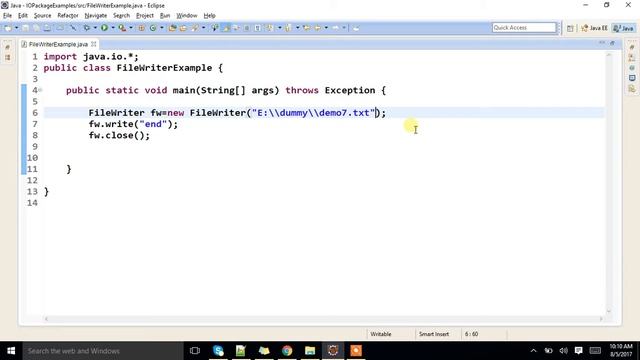The height and width of the screenshot is (360, 640).
Task: Click the 'fw.close();' code line
Action: pos(119,135)
